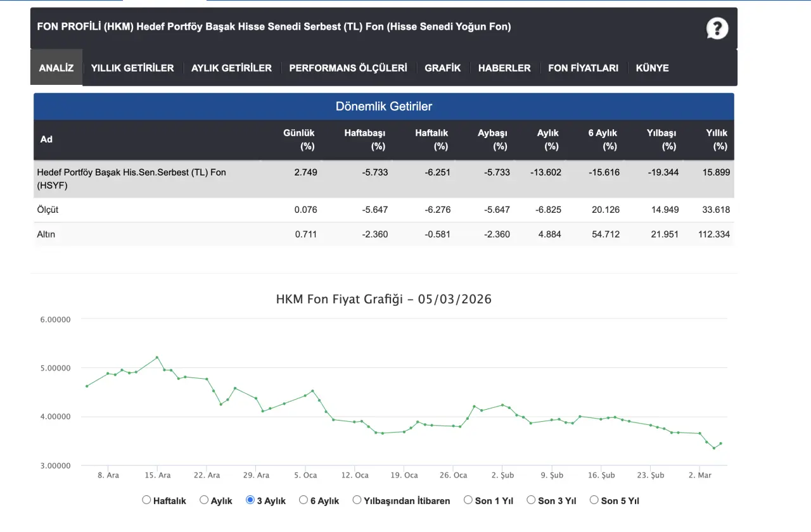The height and width of the screenshot is (532, 811).
Task: Switch to YILLIK GETİRİLER tab
Action: click(132, 68)
